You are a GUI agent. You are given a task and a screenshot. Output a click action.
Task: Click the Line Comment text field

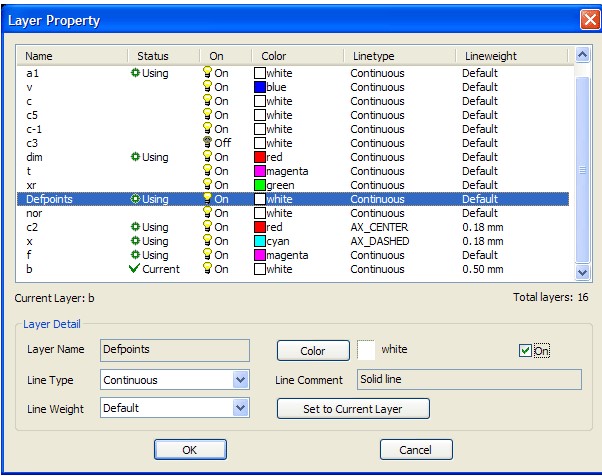click(469, 380)
